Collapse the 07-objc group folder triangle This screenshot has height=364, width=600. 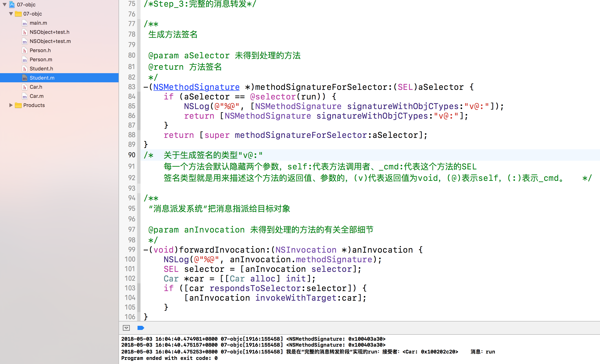11,14
